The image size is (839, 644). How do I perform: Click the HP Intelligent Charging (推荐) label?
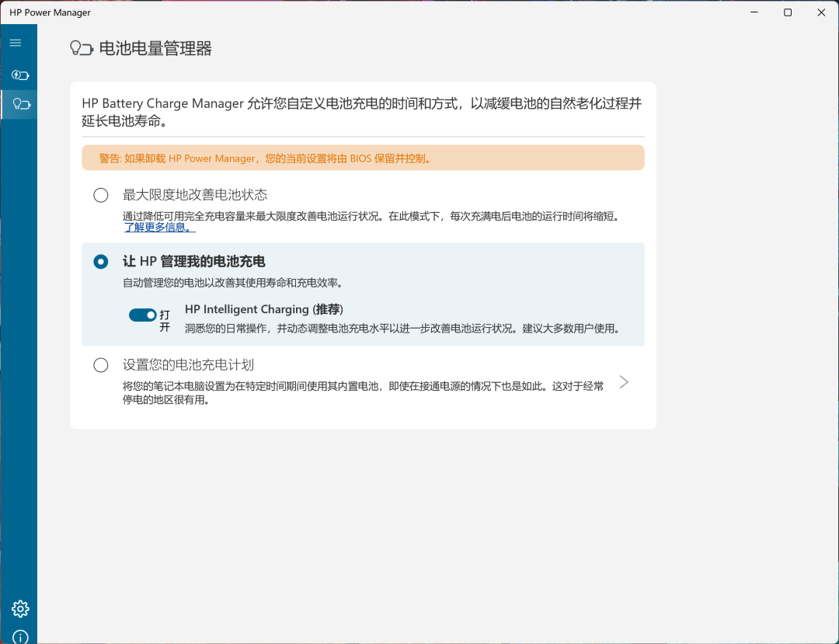pyautogui.click(x=264, y=309)
